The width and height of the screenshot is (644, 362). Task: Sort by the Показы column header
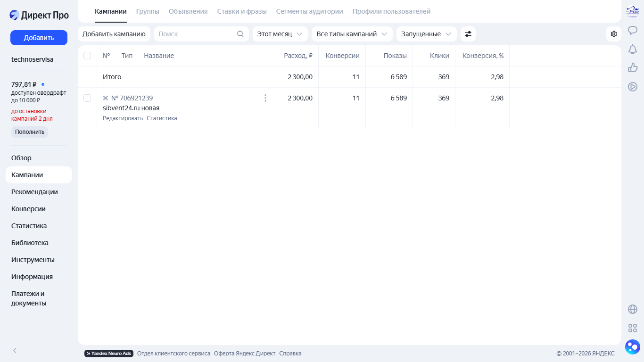pyautogui.click(x=395, y=56)
